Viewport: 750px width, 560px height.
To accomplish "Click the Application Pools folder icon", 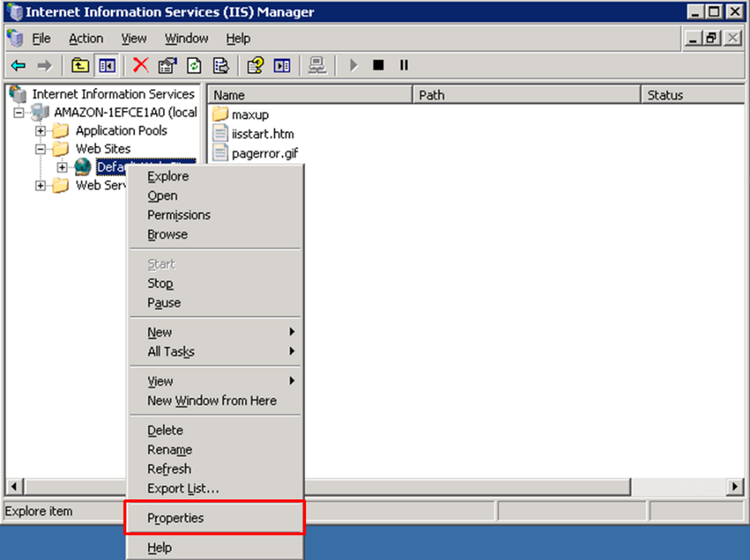I will point(61,130).
